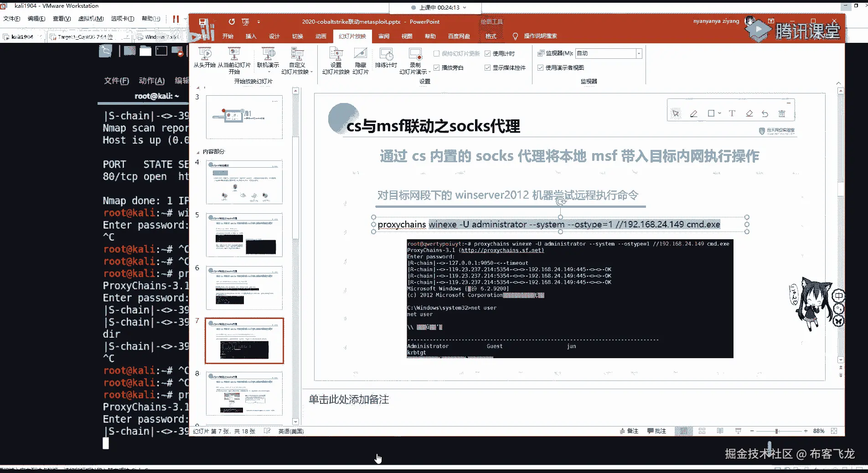This screenshot has width=868, height=473.
Task: Toggle the 保持幻灯片更新 checkbox
Action: 436,53
